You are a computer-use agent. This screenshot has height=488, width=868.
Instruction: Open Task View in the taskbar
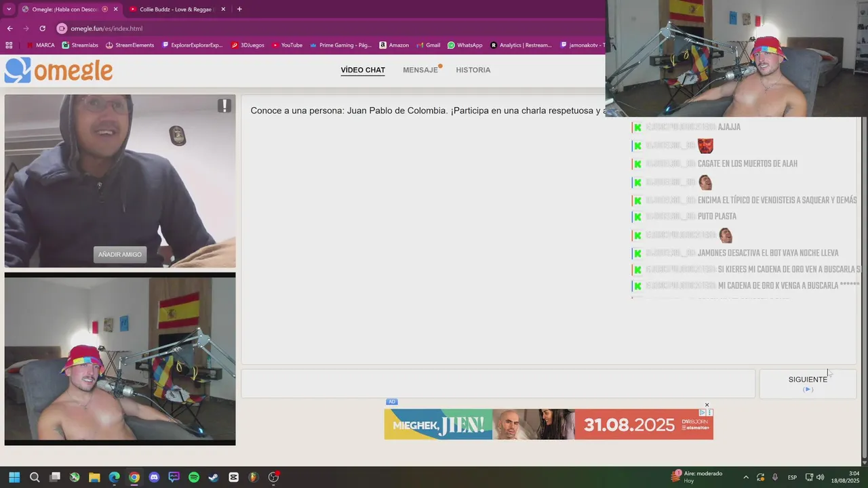click(55, 477)
